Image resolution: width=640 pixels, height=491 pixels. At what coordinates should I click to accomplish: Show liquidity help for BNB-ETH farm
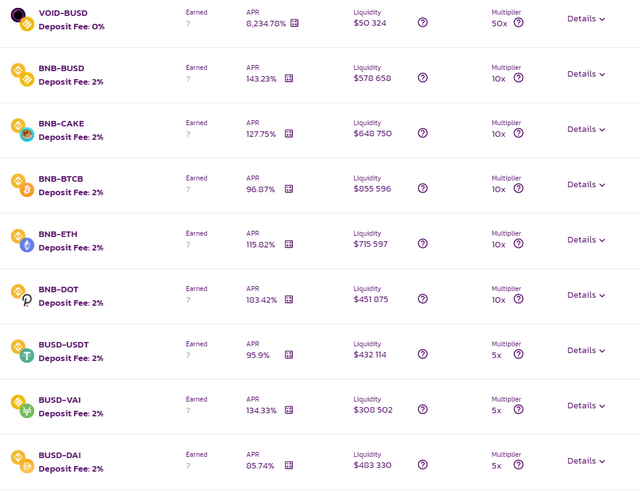(423, 243)
